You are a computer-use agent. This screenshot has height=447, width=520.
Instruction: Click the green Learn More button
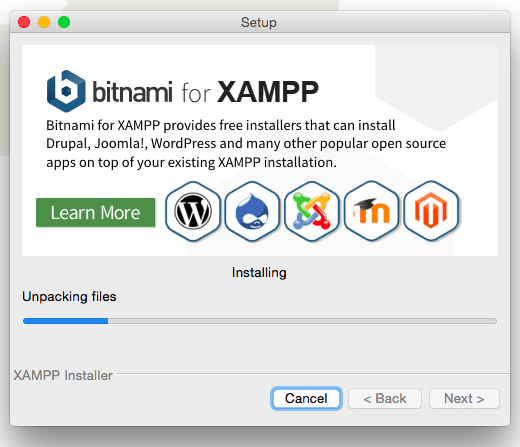pos(96,213)
